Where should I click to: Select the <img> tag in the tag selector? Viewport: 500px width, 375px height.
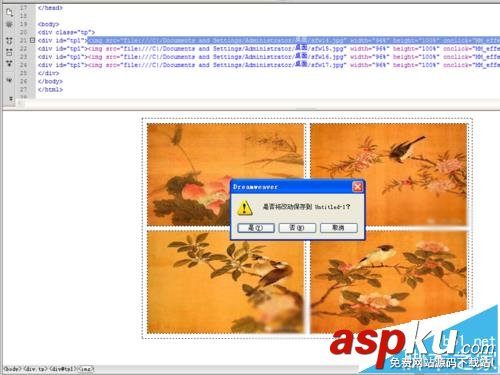[x=86, y=369]
